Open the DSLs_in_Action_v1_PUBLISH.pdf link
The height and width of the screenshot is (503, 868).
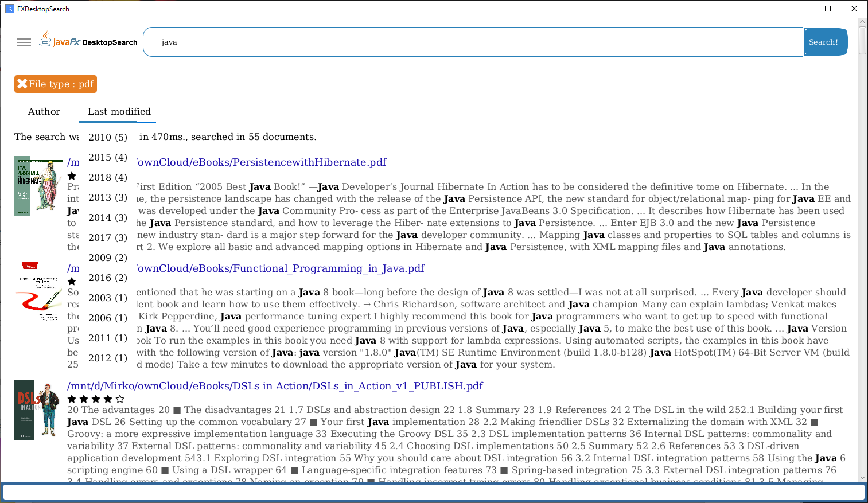pyautogui.click(x=275, y=386)
